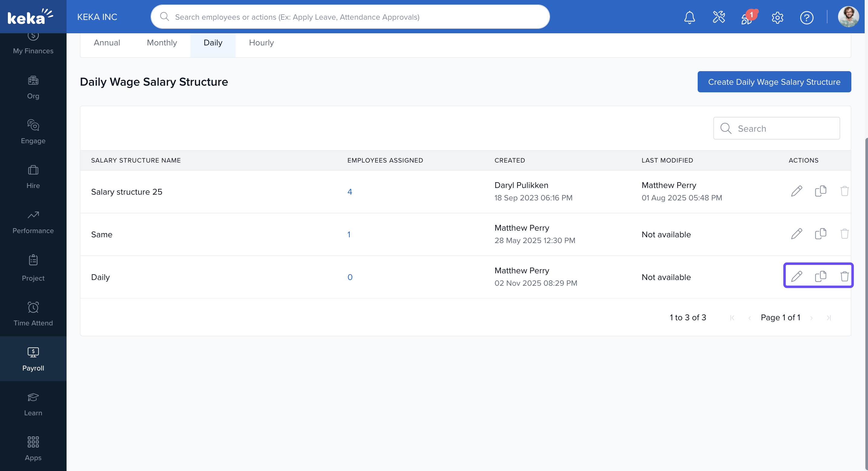
Task: Switch to the Monthly tab
Action: tap(162, 43)
